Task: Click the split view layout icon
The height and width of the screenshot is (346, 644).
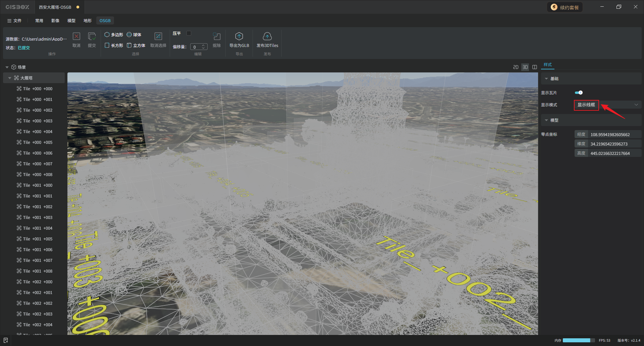Action: coord(535,67)
